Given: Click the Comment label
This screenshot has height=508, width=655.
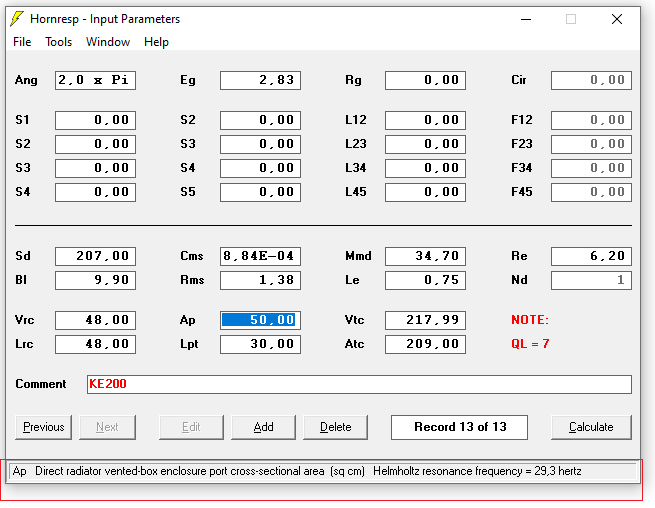Looking at the screenshot, I should click(x=41, y=384).
